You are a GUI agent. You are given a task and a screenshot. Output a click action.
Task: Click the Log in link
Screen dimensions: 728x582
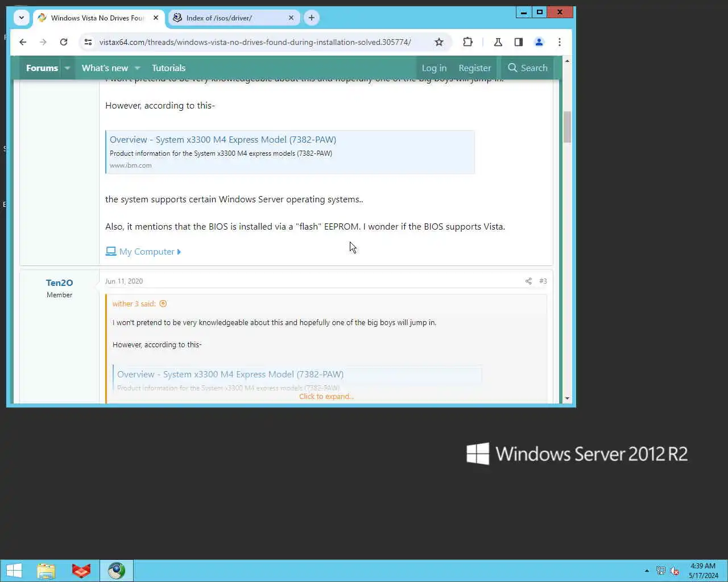tap(434, 68)
